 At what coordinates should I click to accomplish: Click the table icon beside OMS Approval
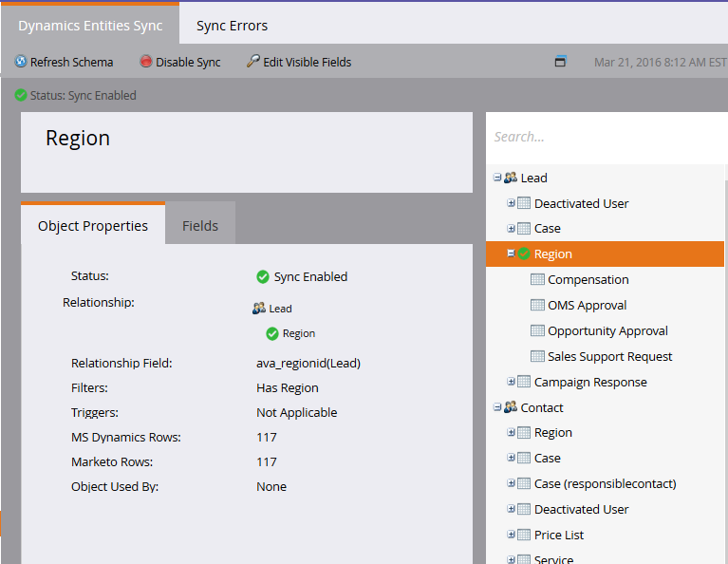click(x=537, y=305)
